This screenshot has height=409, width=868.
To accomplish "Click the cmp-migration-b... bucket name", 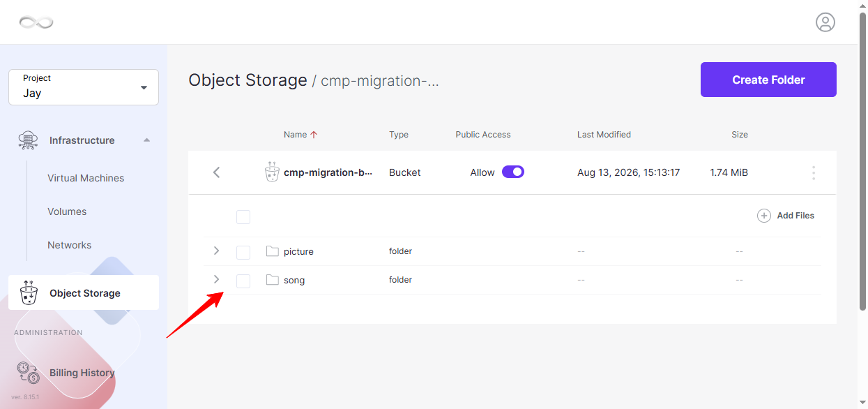I will click(328, 172).
